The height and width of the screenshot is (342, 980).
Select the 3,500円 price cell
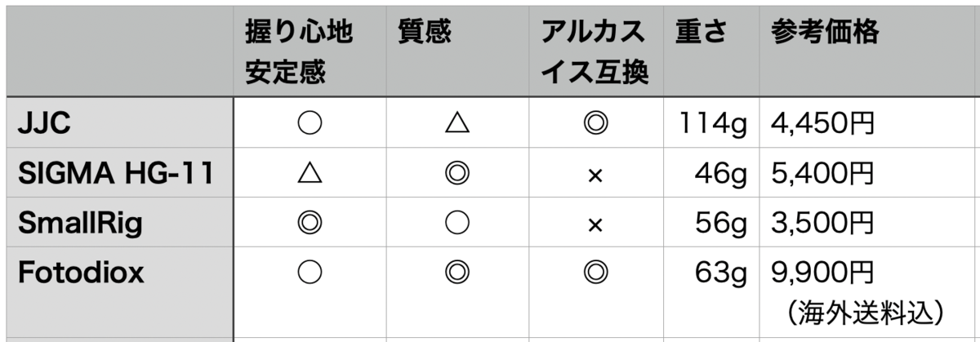(x=822, y=223)
